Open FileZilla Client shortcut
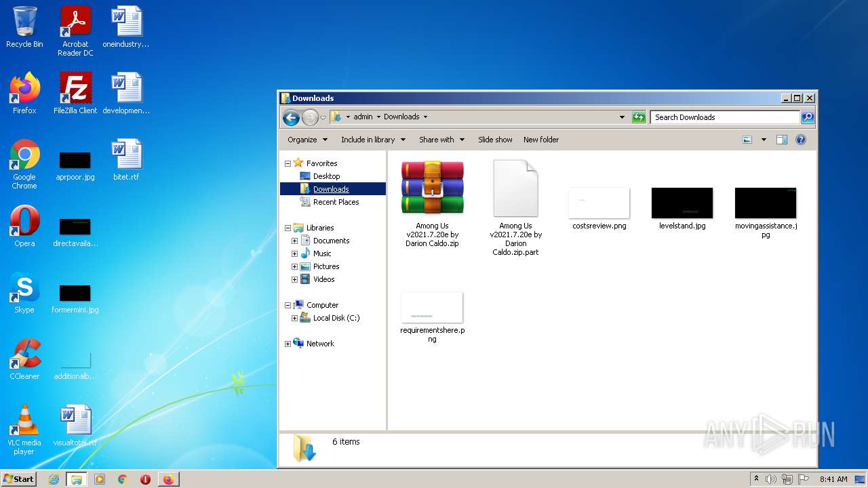868x488 pixels. [75, 93]
